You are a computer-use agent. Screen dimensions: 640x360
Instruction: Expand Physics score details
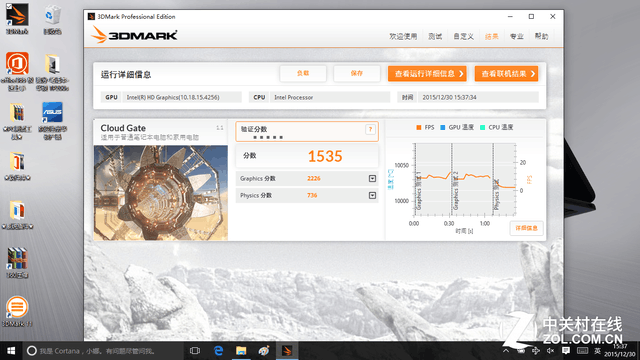[x=372, y=196]
